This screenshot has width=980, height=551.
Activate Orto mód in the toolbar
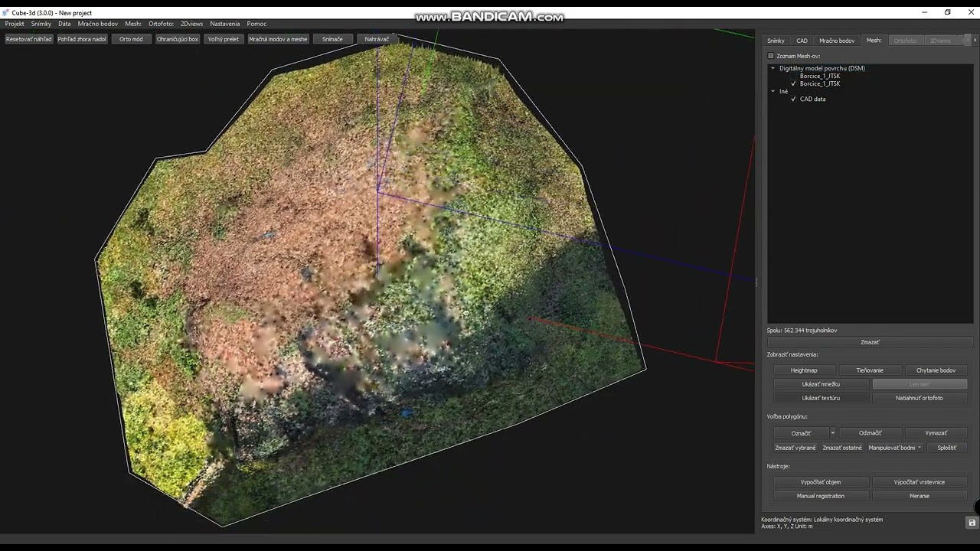coord(131,39)
